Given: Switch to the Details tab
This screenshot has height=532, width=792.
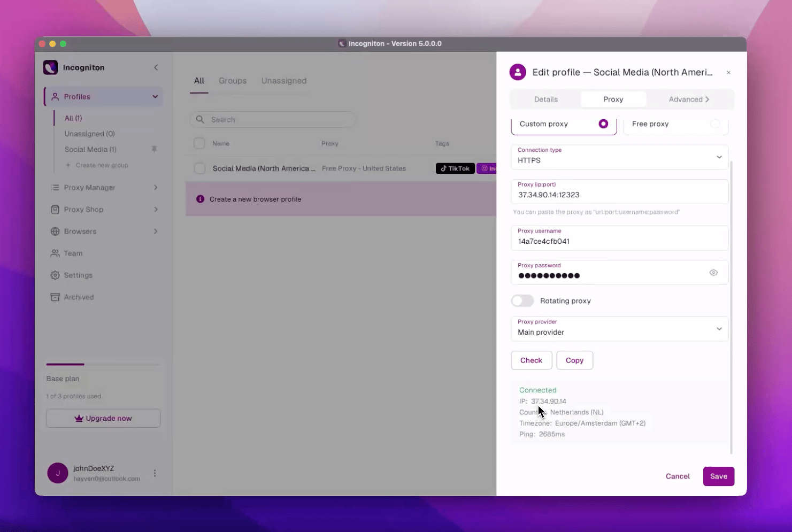Looking at the screenshot, I should (x=546, y=99).
